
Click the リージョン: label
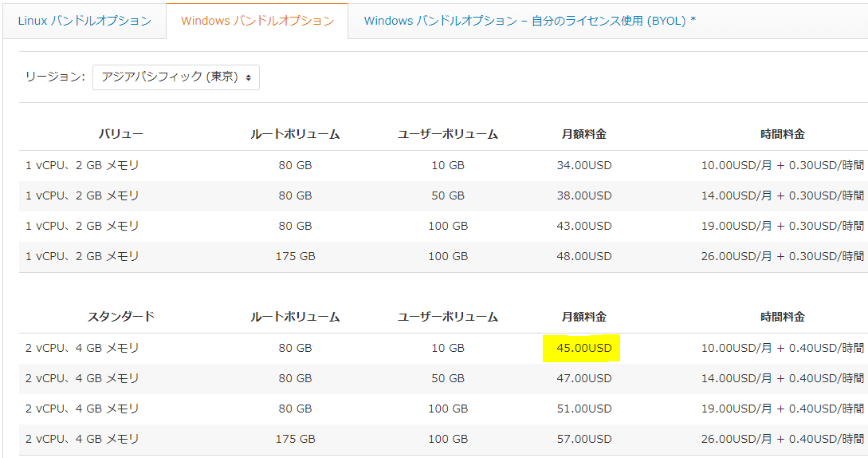pyautogui.click(x=55, y=77)
